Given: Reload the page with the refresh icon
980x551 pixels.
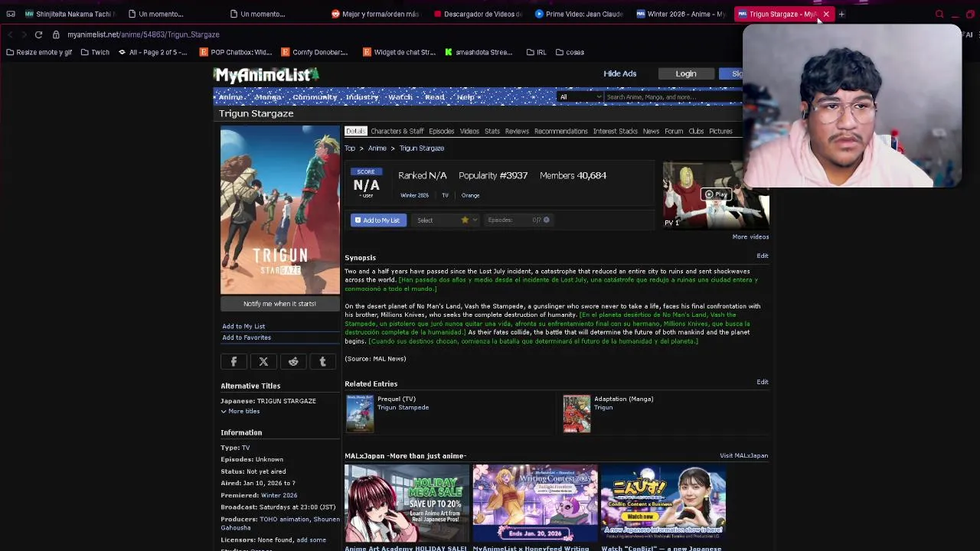Looking at the screenshot, I should click(38, 34).
